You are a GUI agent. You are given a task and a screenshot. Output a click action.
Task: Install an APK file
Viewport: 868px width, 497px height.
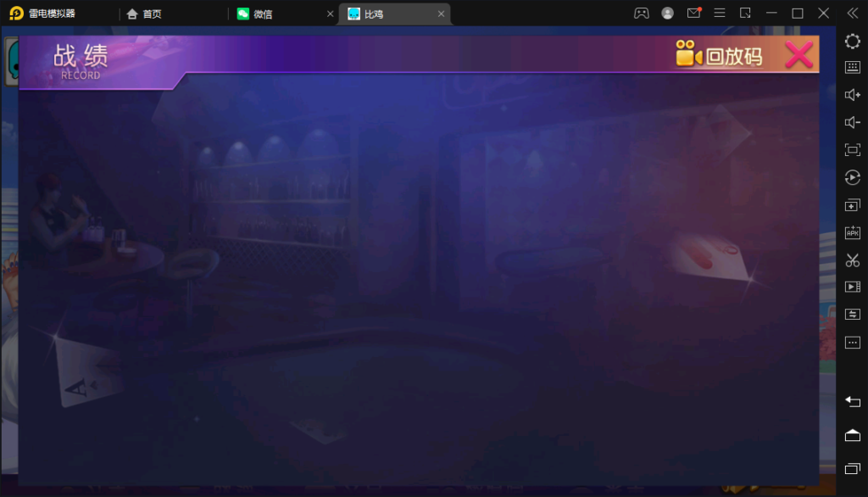pyautogui.click(x=853, y=232)
